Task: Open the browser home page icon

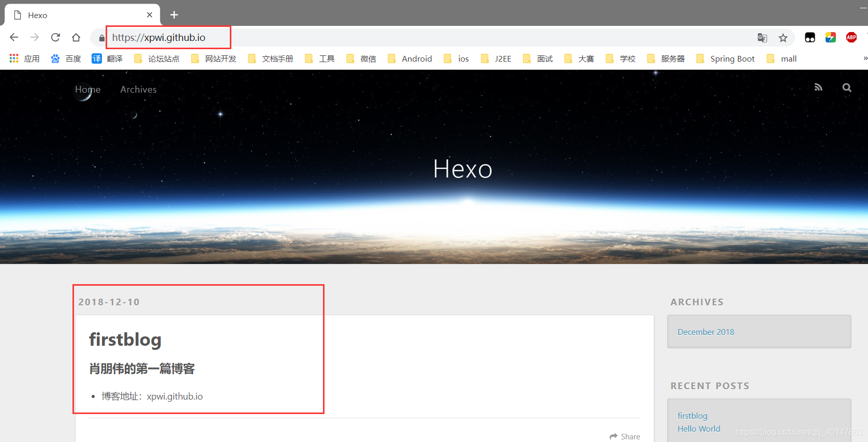Action: pyautogui.click(x=76, y=37)
